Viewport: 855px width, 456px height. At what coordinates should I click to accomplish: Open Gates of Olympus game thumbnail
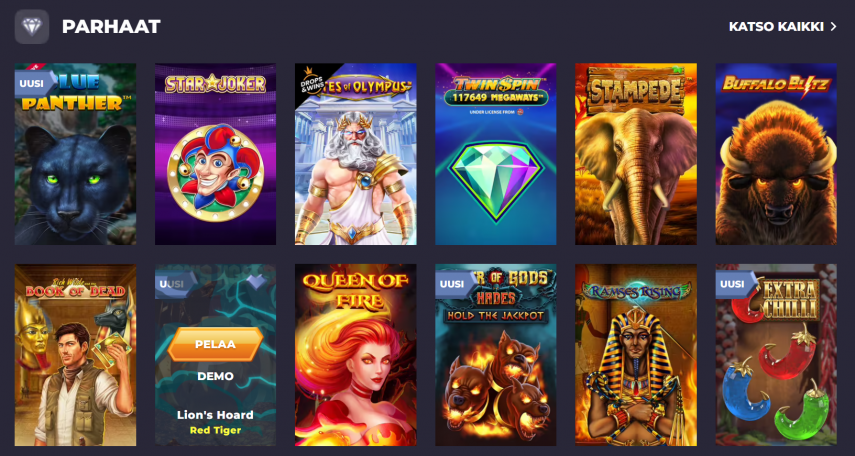click(x=356, y=154)
